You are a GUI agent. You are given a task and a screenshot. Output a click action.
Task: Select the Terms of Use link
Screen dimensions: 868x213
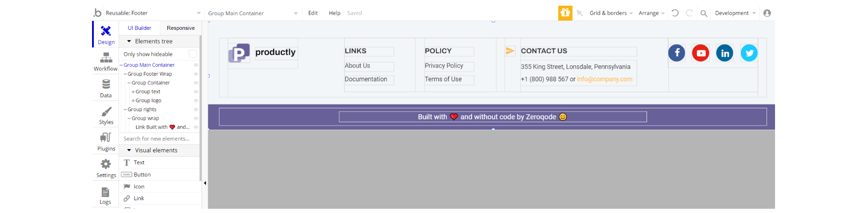click(449, 80)
